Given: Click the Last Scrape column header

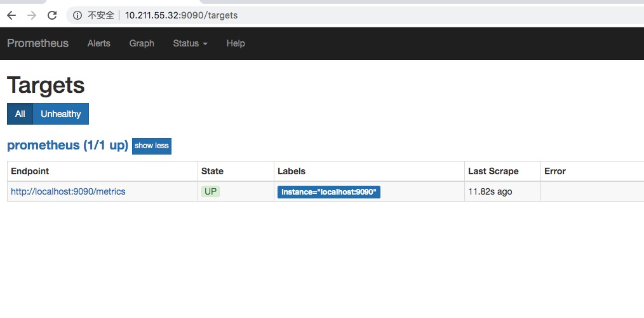Looking at the screenshot, I should [x=493, y=171].
